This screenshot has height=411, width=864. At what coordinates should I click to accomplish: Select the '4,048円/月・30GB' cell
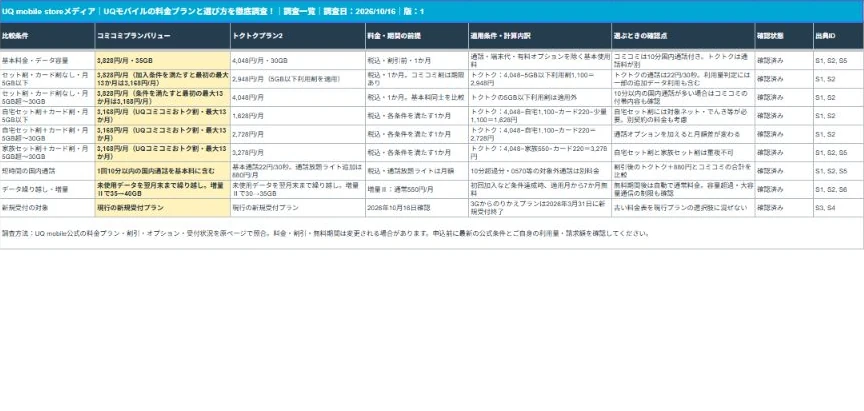click(298, 61)
